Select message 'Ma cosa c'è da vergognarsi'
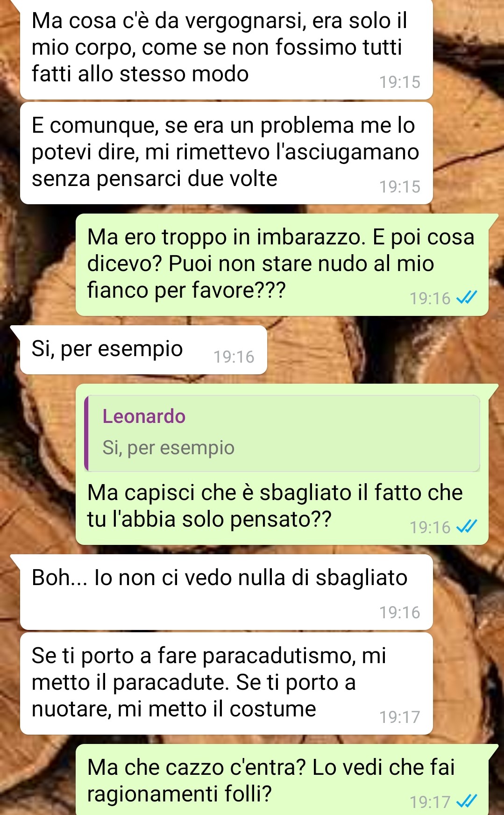Screen dimensions: 504x815 pyautogui.click(x=227, y=49)
